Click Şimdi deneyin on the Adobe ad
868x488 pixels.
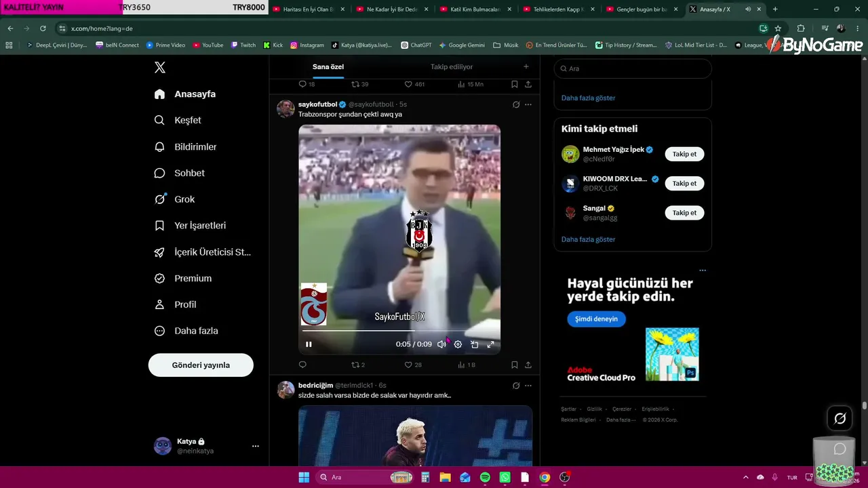pyautogui.click(x=596, y=319)
